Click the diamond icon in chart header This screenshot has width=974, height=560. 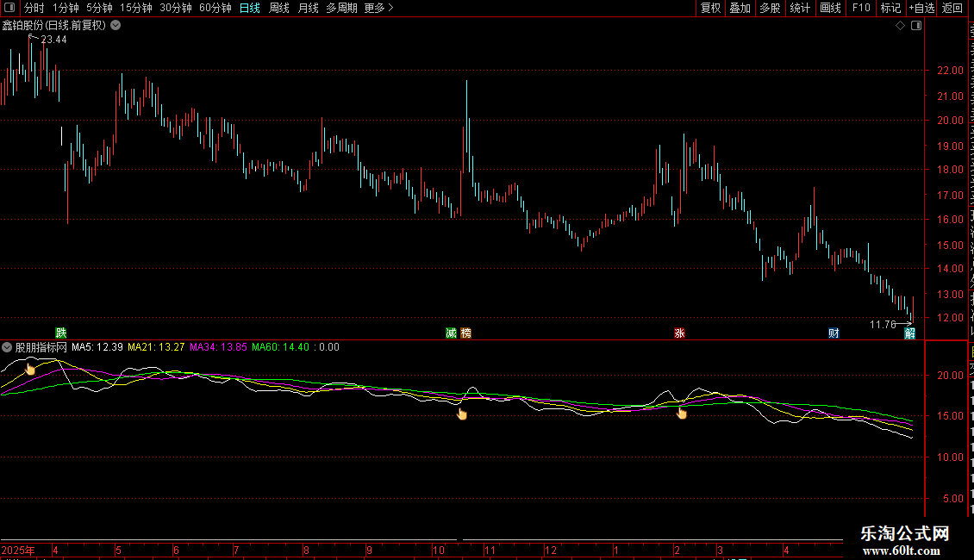[x=900, y=26]
